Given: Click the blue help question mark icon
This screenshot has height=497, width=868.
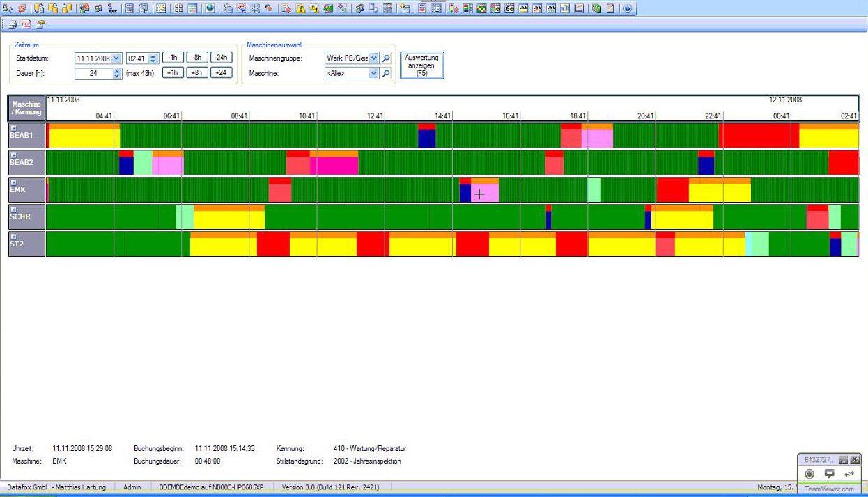Looking at the screenshot, I should [628, 8].
